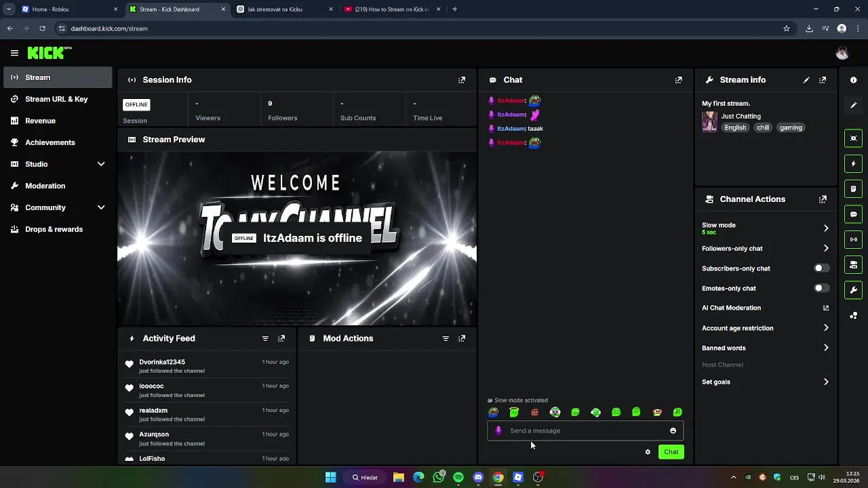Click the gaming tag in Stream info

click(791, 127)
